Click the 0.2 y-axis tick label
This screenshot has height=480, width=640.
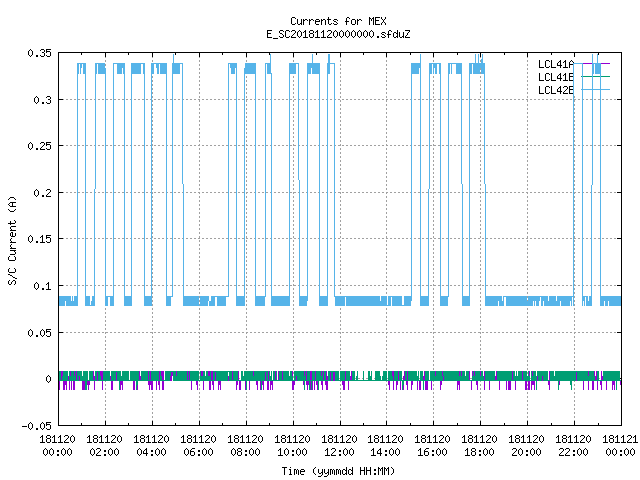[43, 193]
